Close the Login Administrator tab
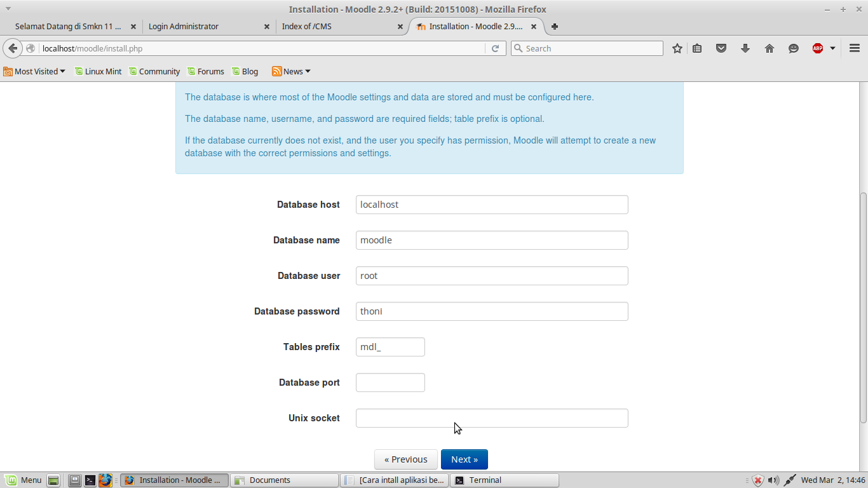 pyautogui.click(x=267, y=27)
